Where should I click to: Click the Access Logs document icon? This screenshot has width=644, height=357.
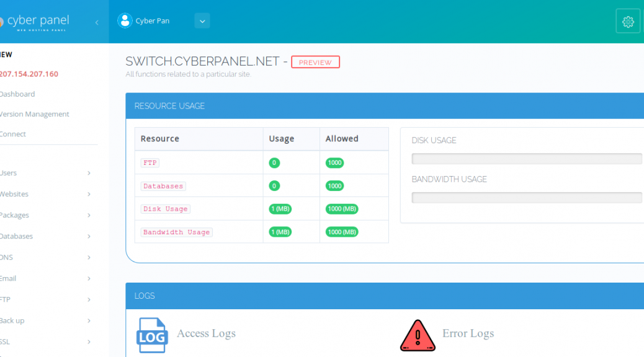pyautogui.click(x=152, y=335)
